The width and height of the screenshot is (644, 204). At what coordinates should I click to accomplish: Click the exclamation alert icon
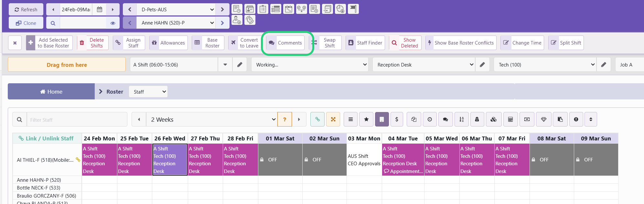click(576, 119)
